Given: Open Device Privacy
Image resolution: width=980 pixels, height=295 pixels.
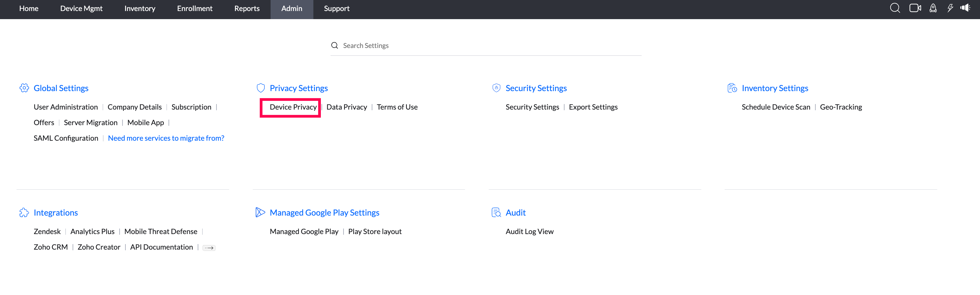Looking at the screenshot, I should [293, 107].
